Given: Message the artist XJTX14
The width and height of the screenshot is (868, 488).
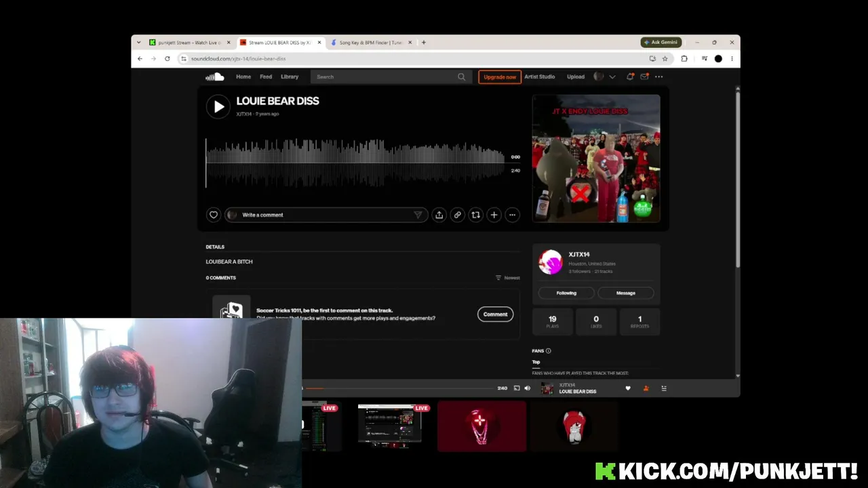Looking at the screenshot, I should 626,293.
